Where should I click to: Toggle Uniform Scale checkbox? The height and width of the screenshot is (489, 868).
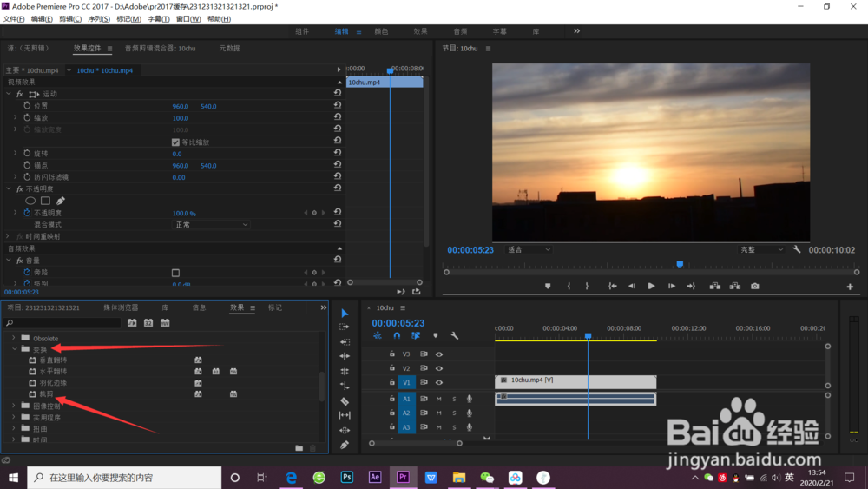pos(175,142)
